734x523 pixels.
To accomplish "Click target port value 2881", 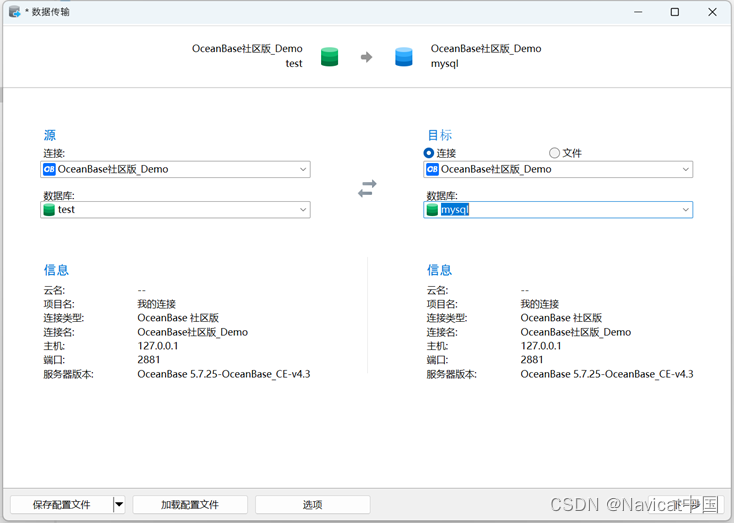I will pyautogui.click(x=532, y=360).
